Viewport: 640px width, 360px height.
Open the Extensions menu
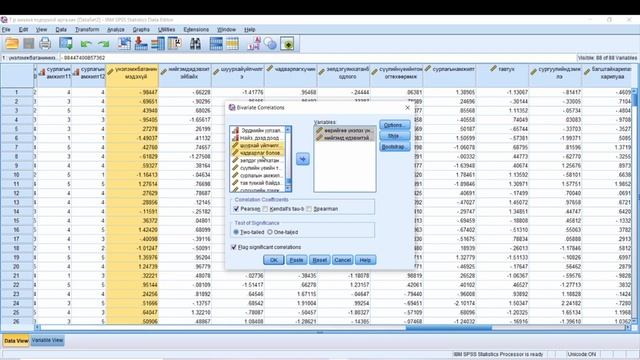click(x=196, y=29)
